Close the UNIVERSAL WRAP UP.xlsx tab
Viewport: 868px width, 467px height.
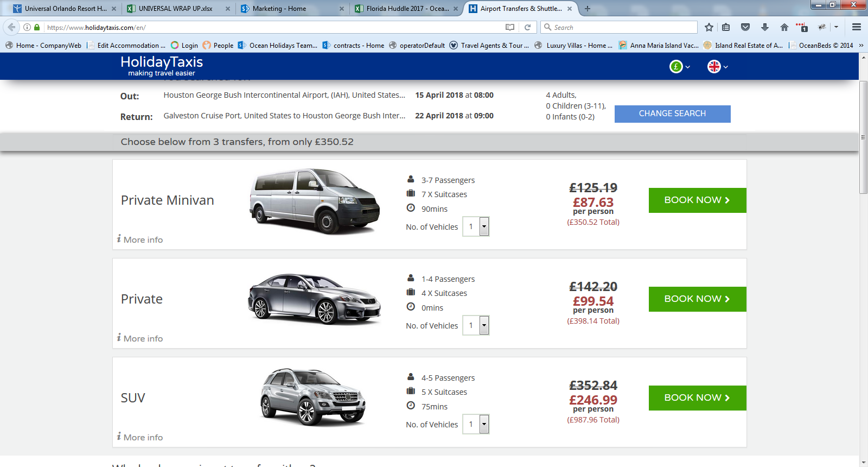point(228,9)
